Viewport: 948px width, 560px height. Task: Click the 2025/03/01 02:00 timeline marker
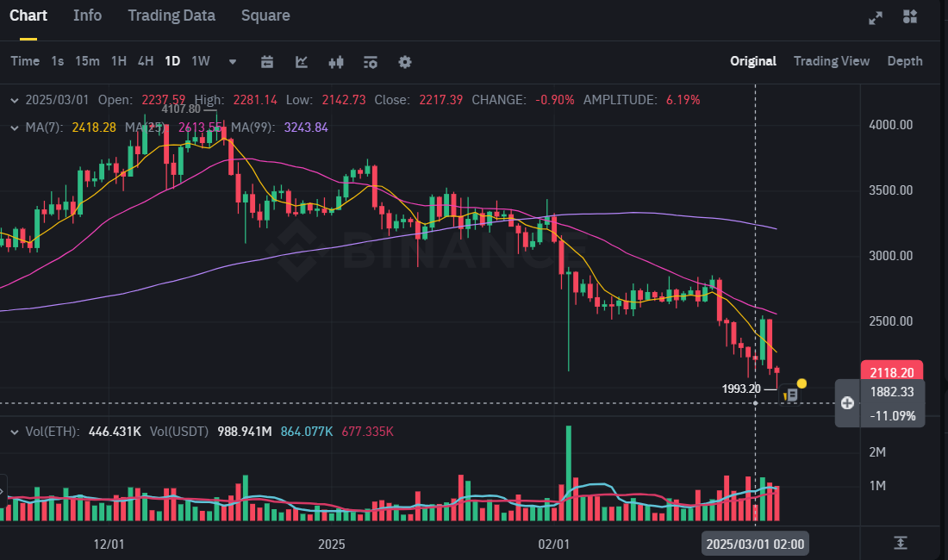pyautogui.click(x=754, y=544)
